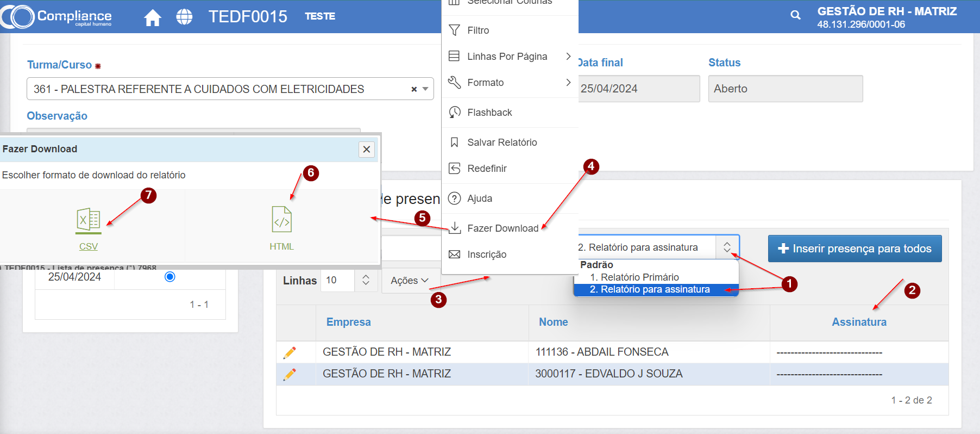Image resolution: width=980 pixels, height=434 pixels.
Task: Choose Flashback from actions menu
Action: (510, 113)
